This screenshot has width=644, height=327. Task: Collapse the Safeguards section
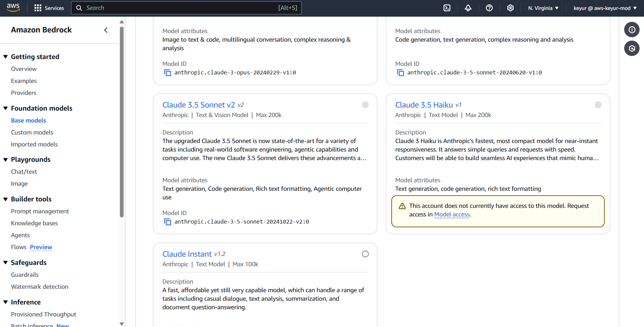point(5,262)
